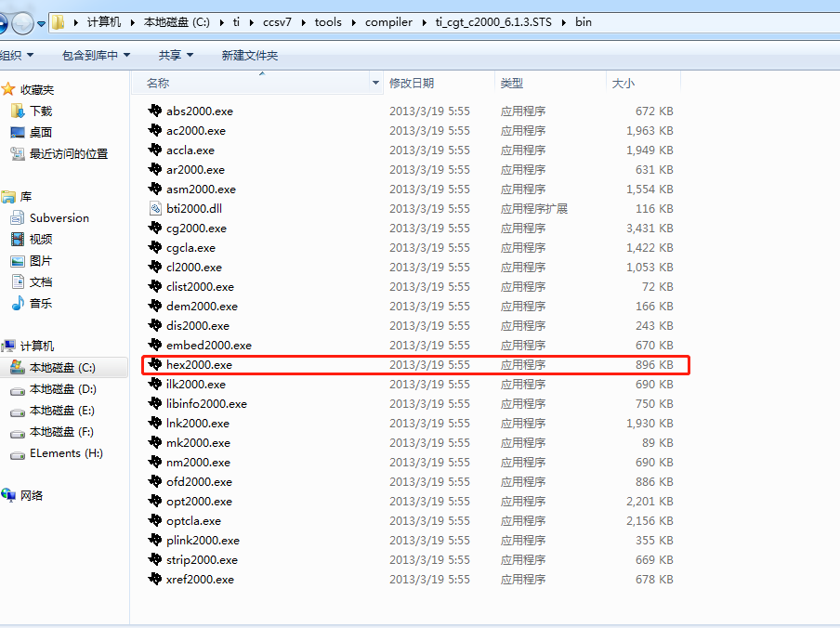
Task: Select the strip2000.exe file name
Action: pos(202,560)
